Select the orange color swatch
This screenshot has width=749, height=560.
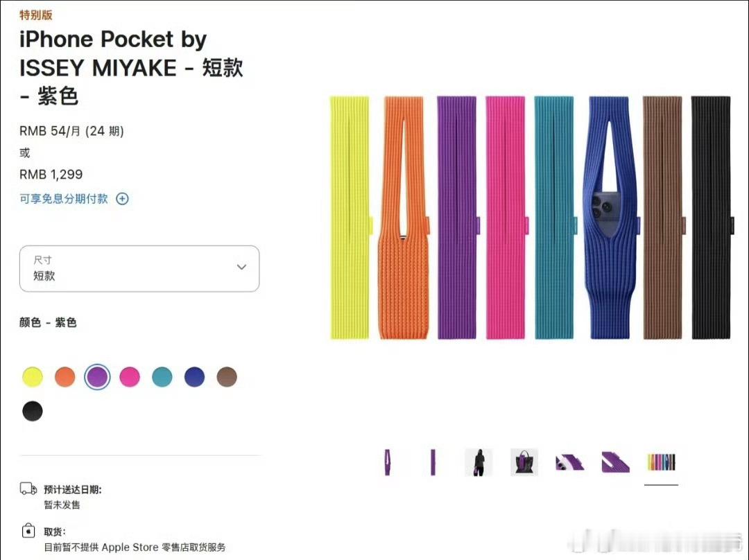point(65,376)
